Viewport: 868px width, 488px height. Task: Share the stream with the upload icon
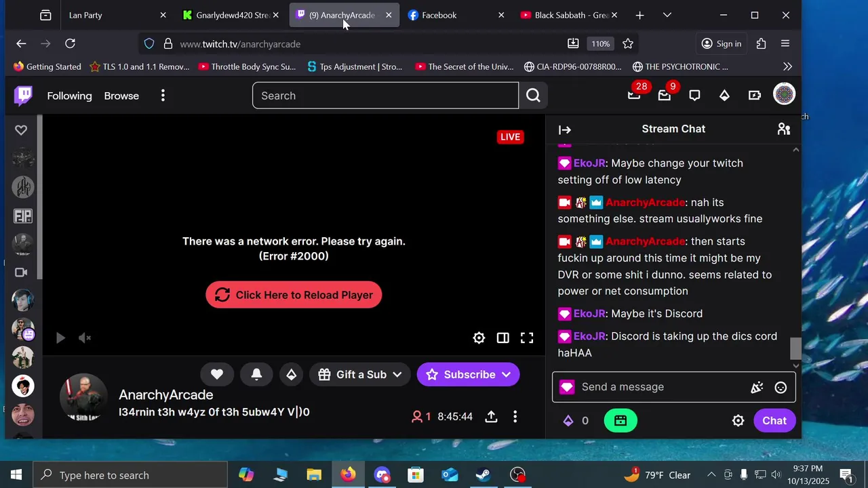pos(492,417)
